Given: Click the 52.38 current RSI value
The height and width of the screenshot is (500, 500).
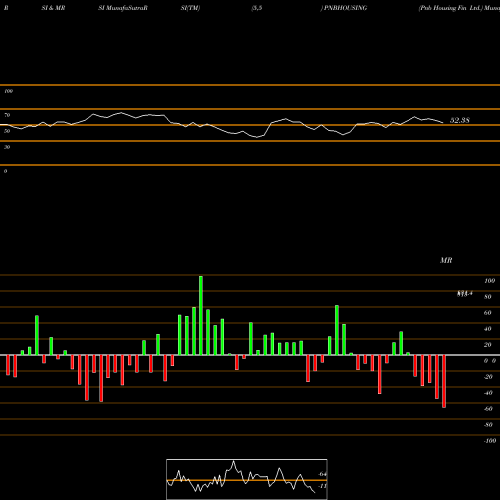Looking at the screenshot, I should point(460,120).
